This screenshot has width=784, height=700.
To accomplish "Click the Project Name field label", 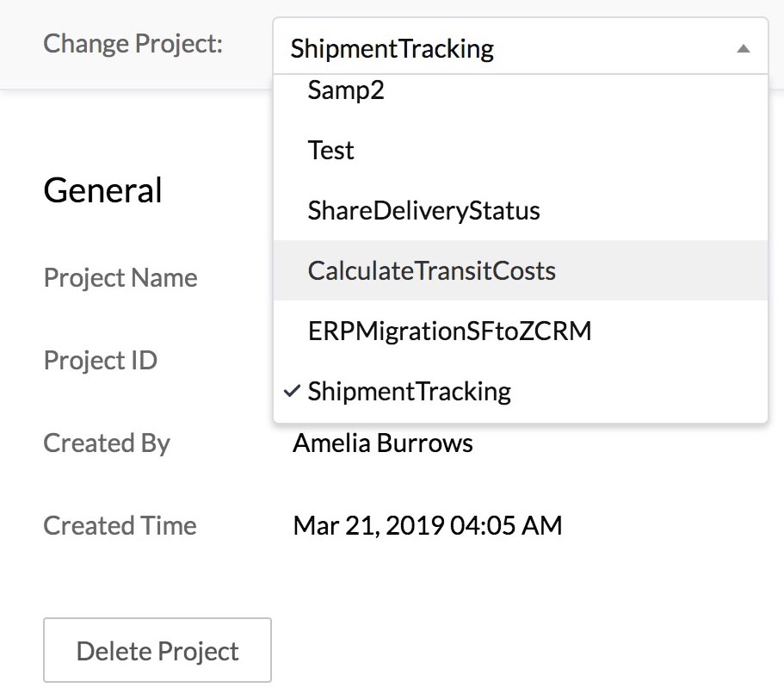I will pyautogui.click(x=120, y=278).
